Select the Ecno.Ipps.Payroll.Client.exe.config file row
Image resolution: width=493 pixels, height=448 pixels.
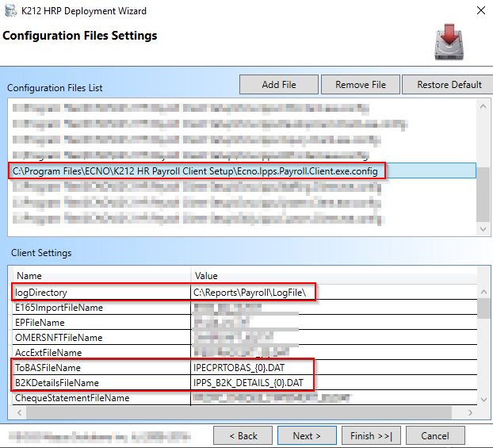tap(242, 171)
